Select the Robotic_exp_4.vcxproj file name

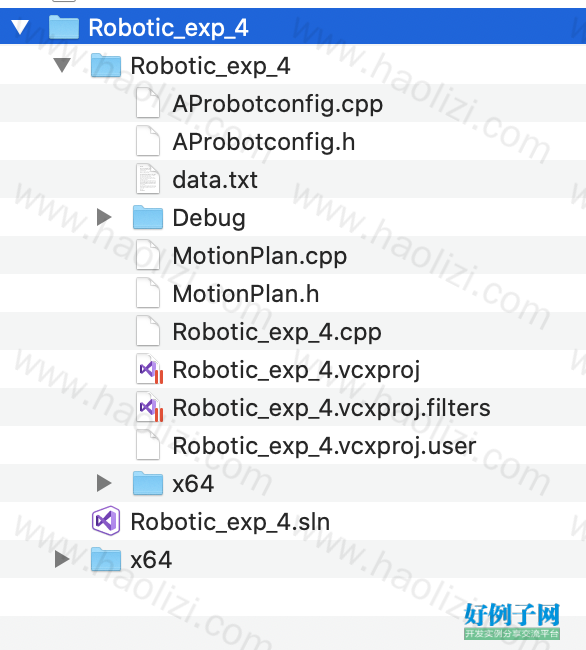click(x=296, y=370)
